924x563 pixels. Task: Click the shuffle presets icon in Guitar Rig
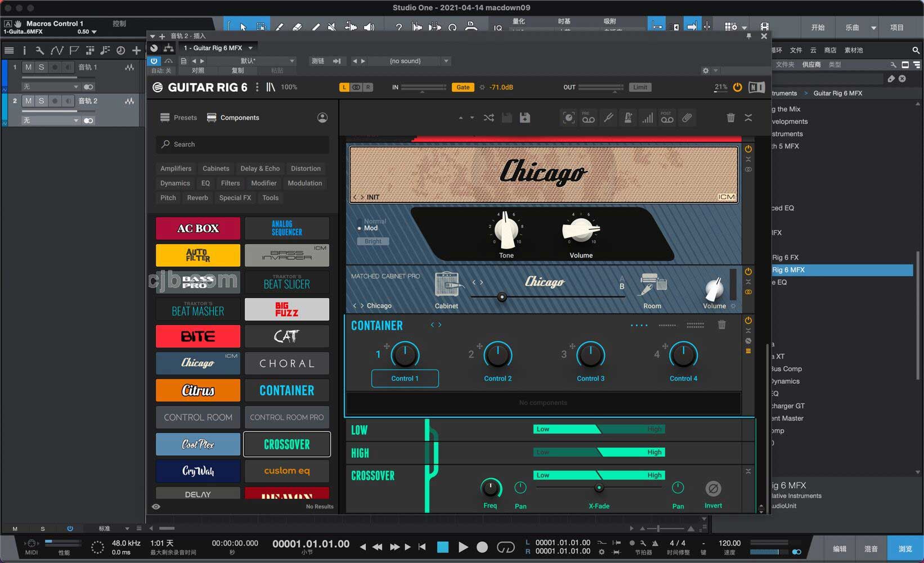488,118
